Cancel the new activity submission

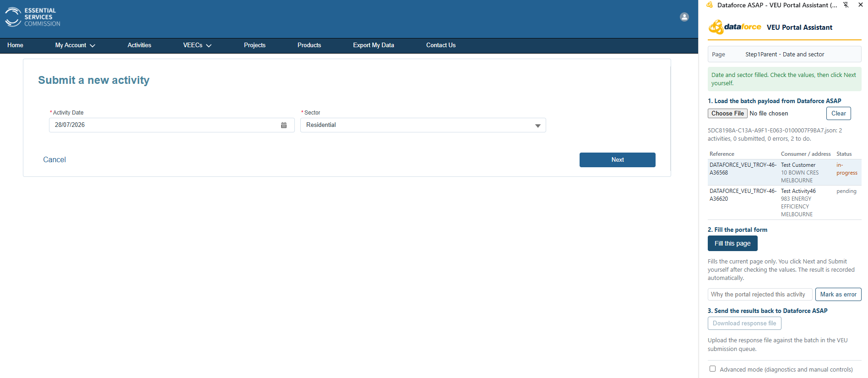click(54, 160)
